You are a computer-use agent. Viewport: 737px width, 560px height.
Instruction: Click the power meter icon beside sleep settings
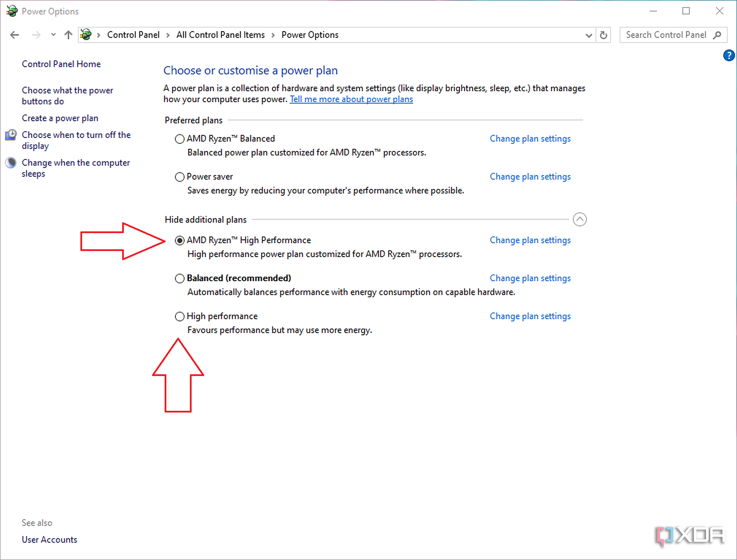point(11,163)
